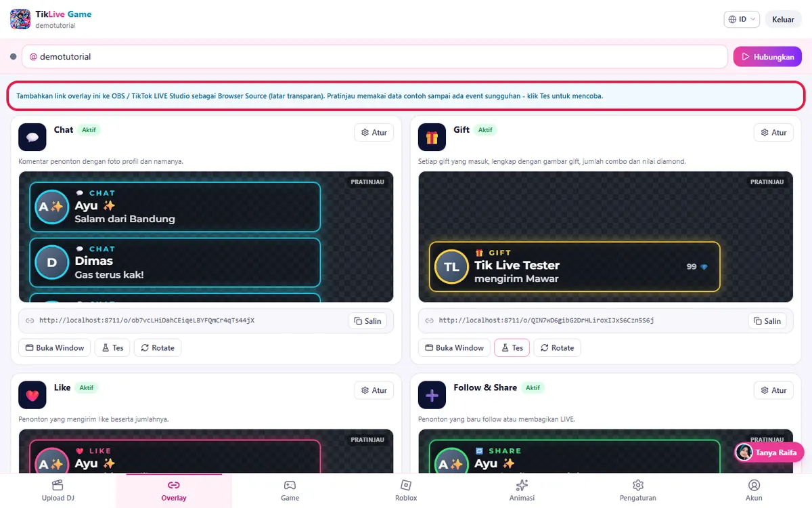Open the ID language dropdown
The width and height of the screenshot is (812, 508).
[742, 19]
